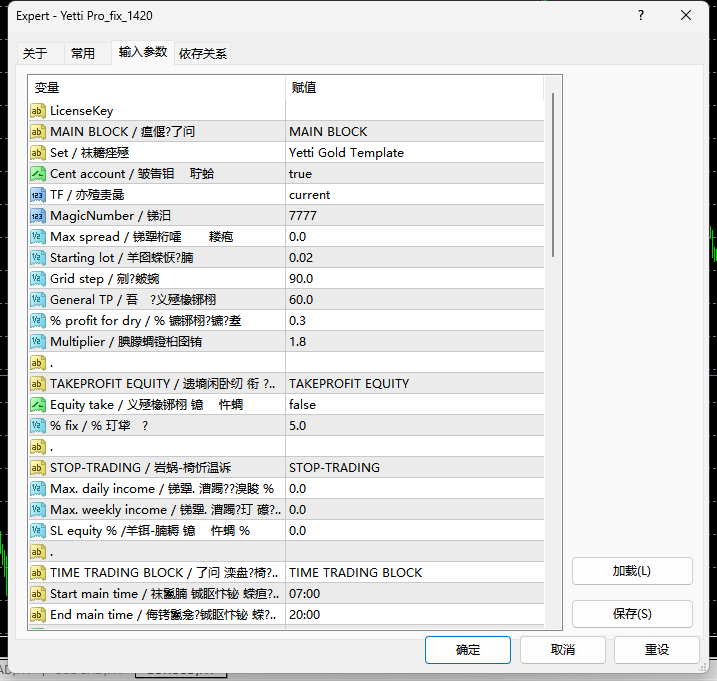Click the vertical scrollbar thumb
Image resolution: width=717 pixels, height=681 pixels.
click(553, 175)
